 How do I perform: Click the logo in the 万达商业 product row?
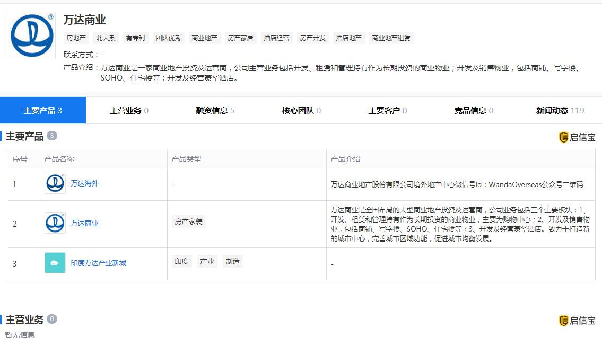tap(55, 223)
